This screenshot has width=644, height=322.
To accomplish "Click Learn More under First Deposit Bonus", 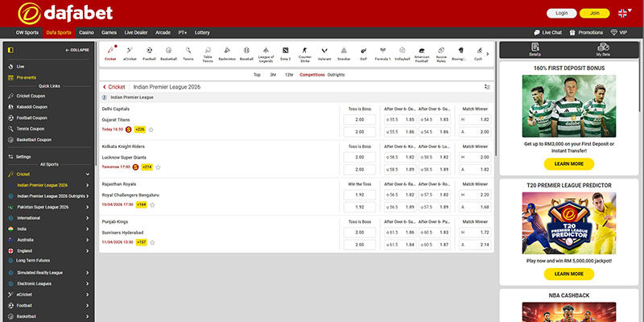I will pyautogui.click(x=569, y=164).
